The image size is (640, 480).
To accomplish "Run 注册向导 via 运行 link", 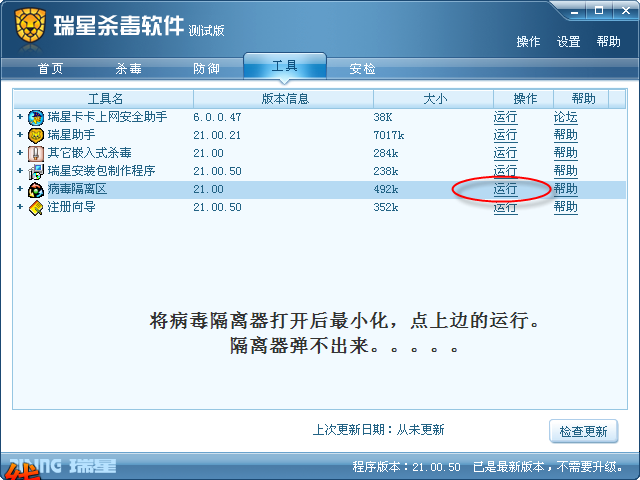I will pyautogui.click(x=505, y=207).
